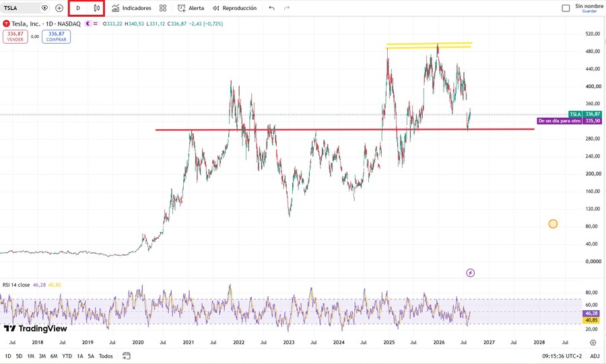Click the 336,87 VENDER sell button
Image resolution: width=606 pixels, height=364 pixels.
tap(15, 37)
